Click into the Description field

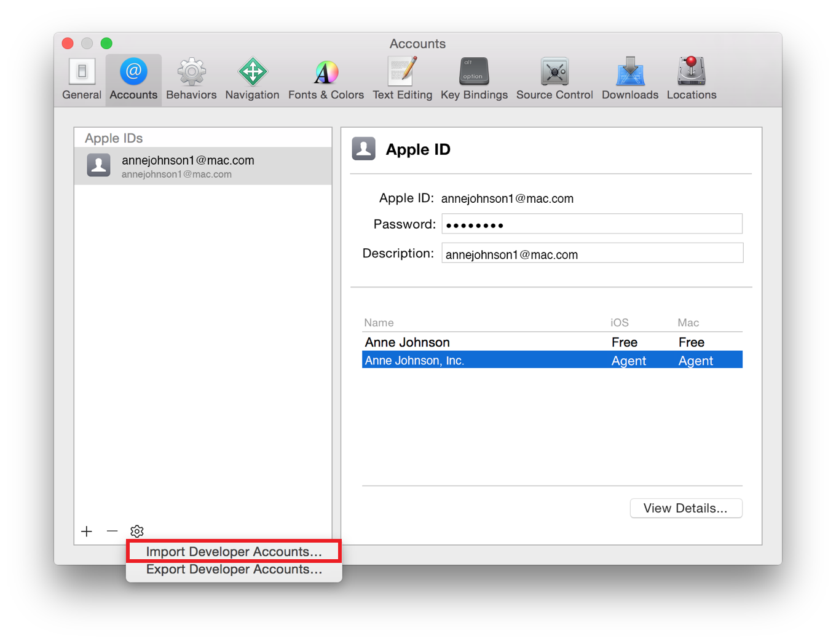point(592,253)
